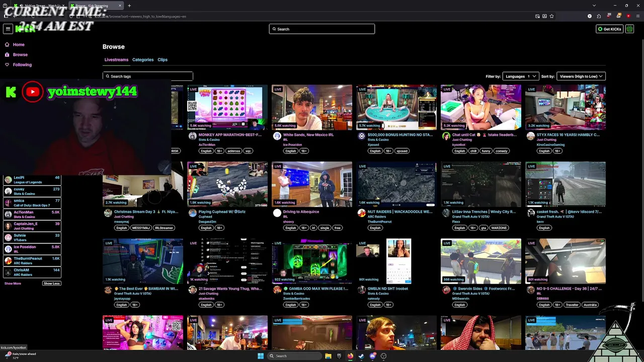Image resolution: width=644 pixels, height=362 pixels.
Task: Click the WARZONE tag under LilSav stream
Action: coord(499,228)
